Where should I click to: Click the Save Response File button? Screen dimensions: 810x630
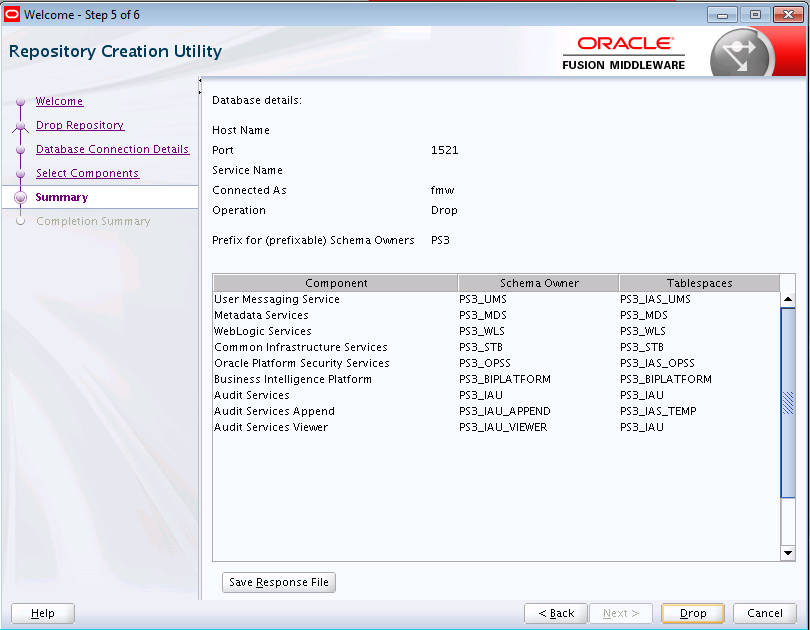point(279,582)
